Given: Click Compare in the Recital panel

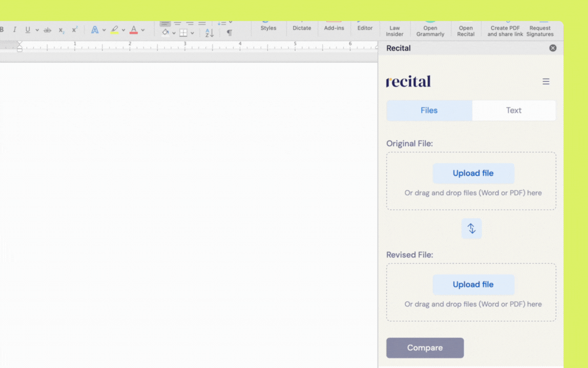Looking at the screenshot, I should [425, 347].
